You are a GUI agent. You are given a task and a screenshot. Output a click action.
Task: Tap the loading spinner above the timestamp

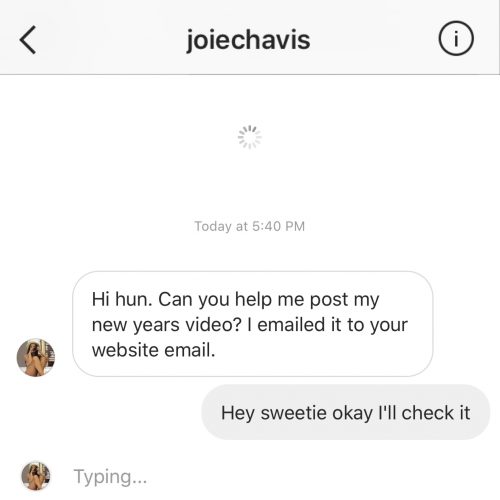250,137
